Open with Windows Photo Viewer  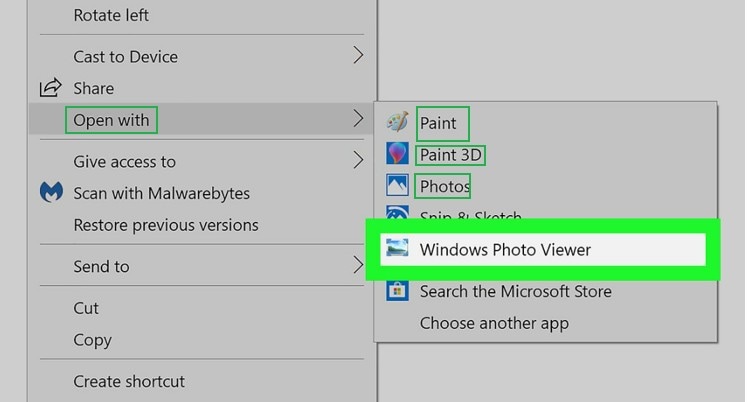coord(505,249)
